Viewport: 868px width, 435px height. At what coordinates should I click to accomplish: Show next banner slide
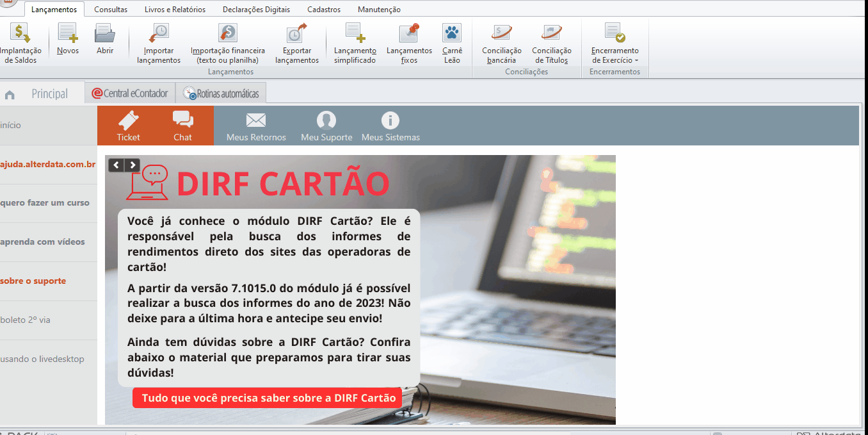tap(132, 165)
